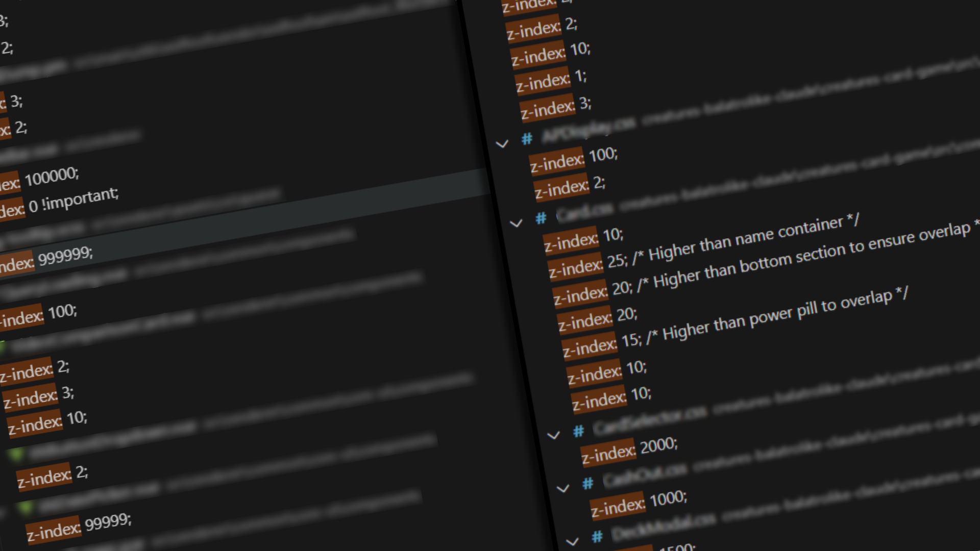
Task: Open the match reading z-index: 0 !important
Action: 71,196
